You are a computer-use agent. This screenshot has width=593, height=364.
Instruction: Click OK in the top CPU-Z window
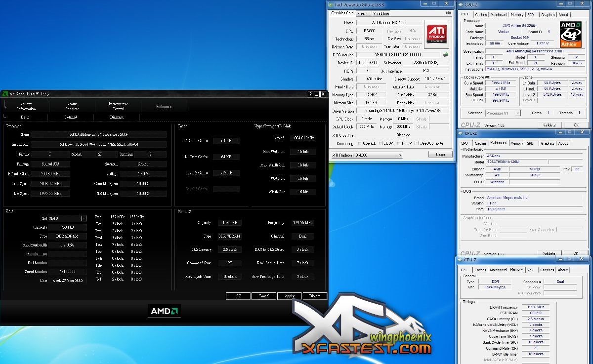(x=576, y=125)
